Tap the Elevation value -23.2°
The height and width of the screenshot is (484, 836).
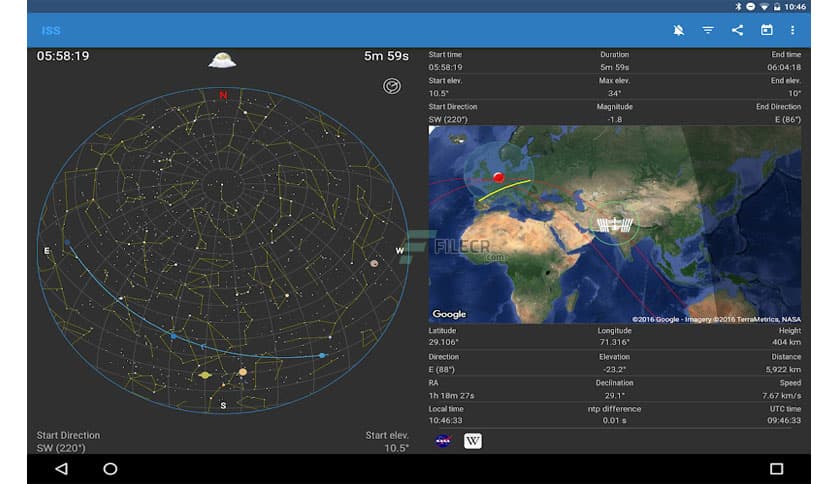pos(614,369)
